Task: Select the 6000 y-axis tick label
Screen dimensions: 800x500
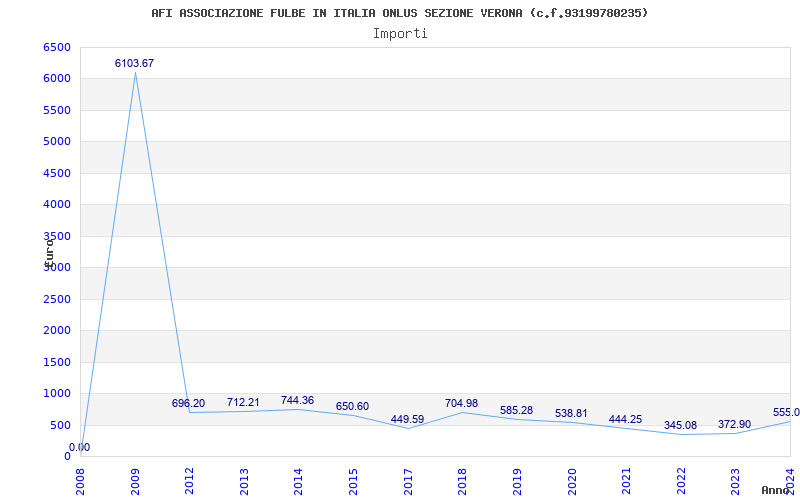Action: tap(57, 79)
